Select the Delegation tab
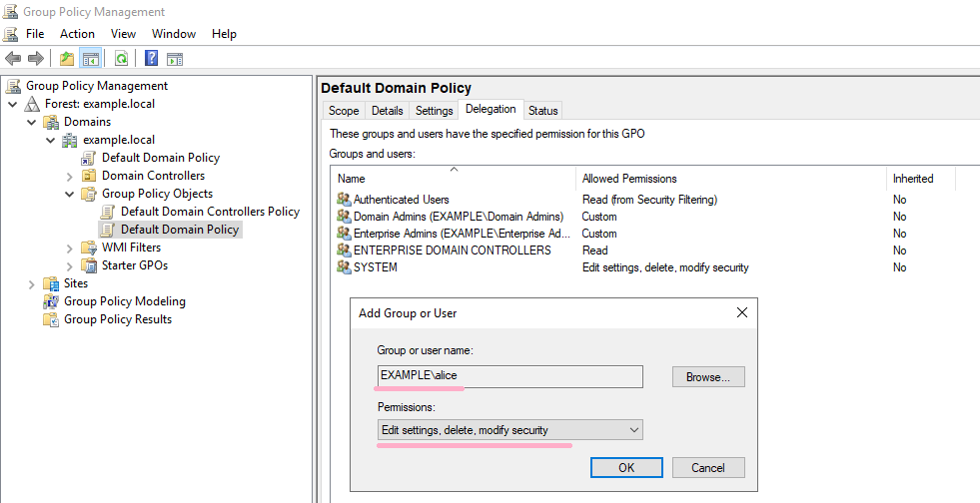The width and height of the screenshot is (980, 503). (x=490, y=109)
